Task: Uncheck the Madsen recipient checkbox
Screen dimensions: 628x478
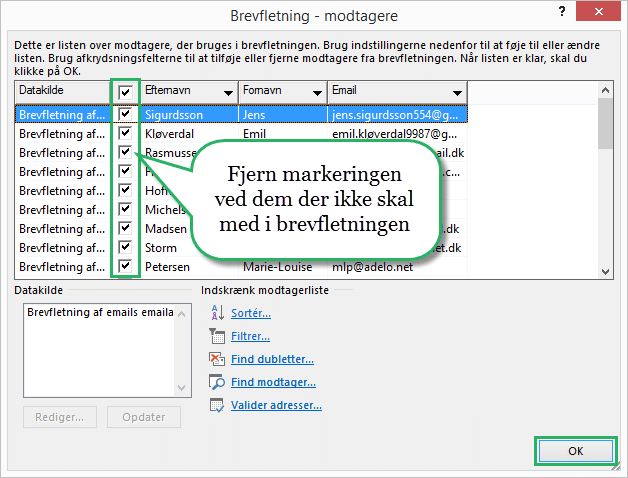Action: (125, 228)
